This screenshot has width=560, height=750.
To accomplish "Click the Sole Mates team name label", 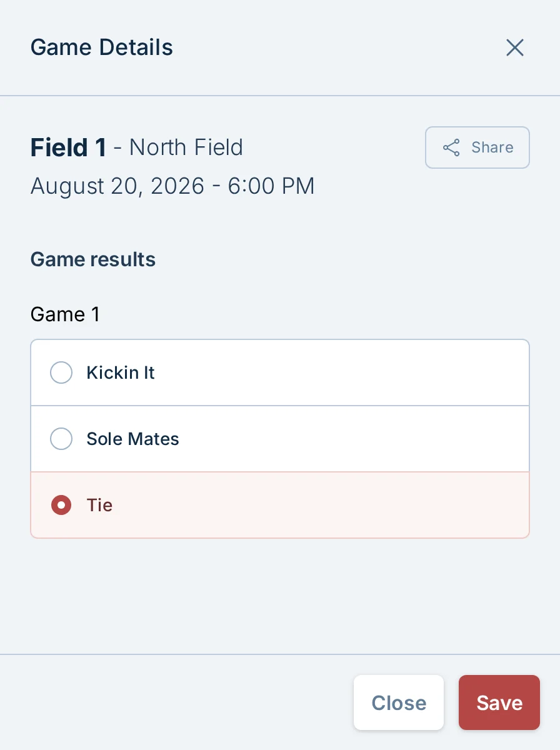I will click(132, 439).
